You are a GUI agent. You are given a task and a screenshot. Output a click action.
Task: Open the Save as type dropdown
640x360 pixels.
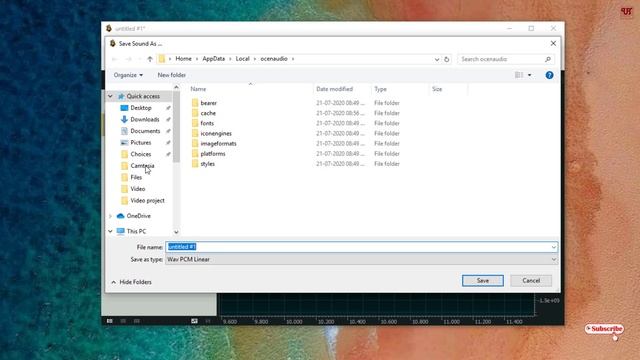click(x=361, y=259)
